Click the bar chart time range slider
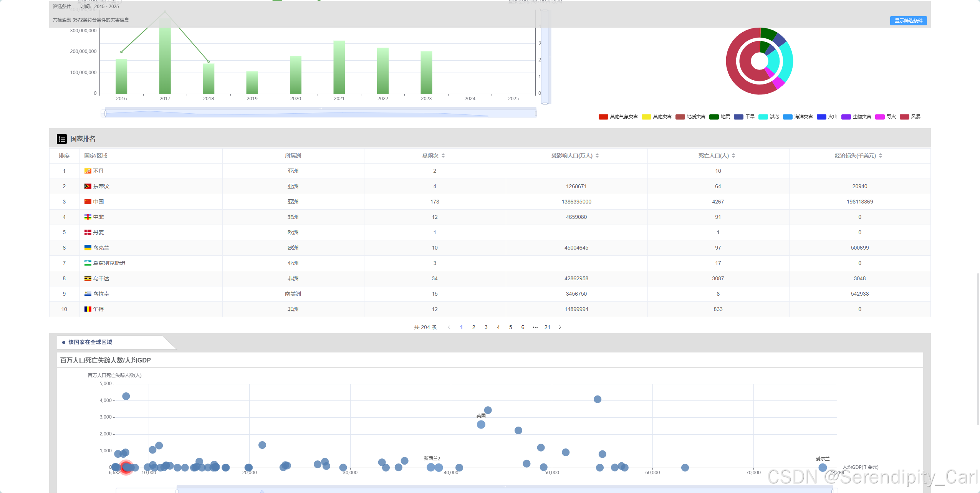Screen dimensions: 980x493 (321, 113)
